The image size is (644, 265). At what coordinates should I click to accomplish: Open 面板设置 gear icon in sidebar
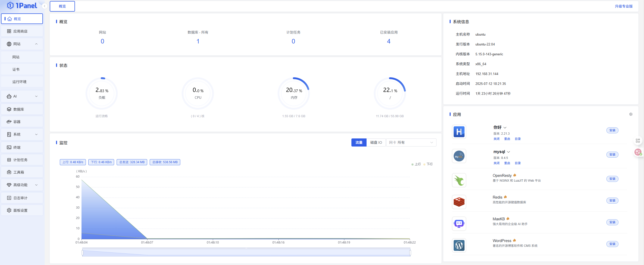pos(9,210)
